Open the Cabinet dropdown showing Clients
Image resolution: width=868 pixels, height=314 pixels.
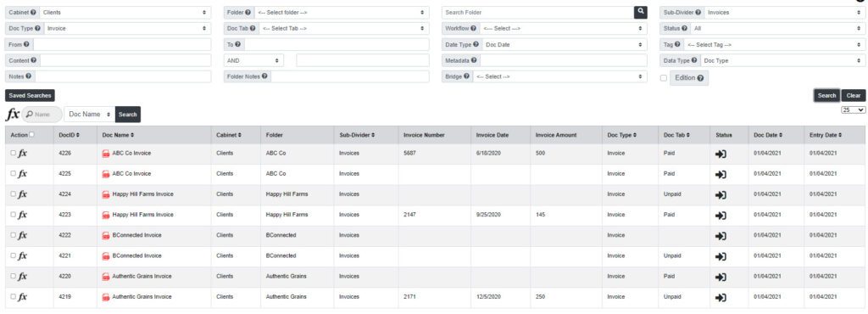pos(125,12)
